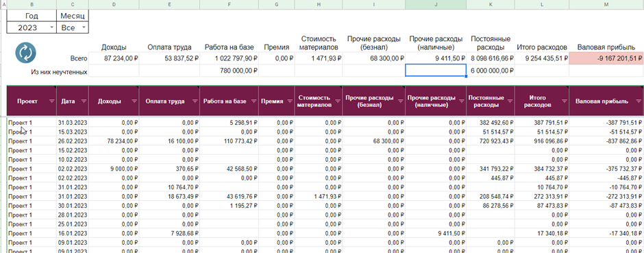Select cell 5 298,91 ₽
This screenshot has width=644, height=253.
point(230,123)
